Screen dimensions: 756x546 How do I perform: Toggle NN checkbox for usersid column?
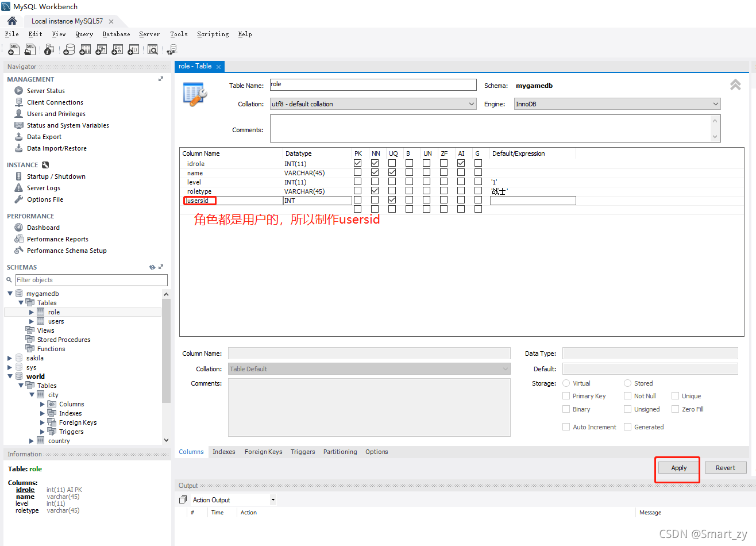(x=375, y=200)
